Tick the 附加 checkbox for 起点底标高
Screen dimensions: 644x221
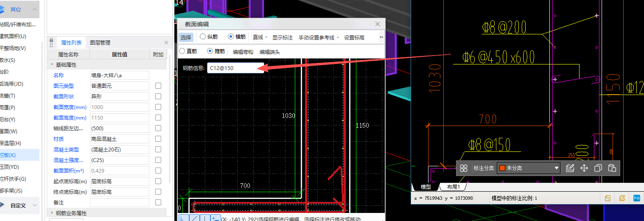[x=158, y=181]
